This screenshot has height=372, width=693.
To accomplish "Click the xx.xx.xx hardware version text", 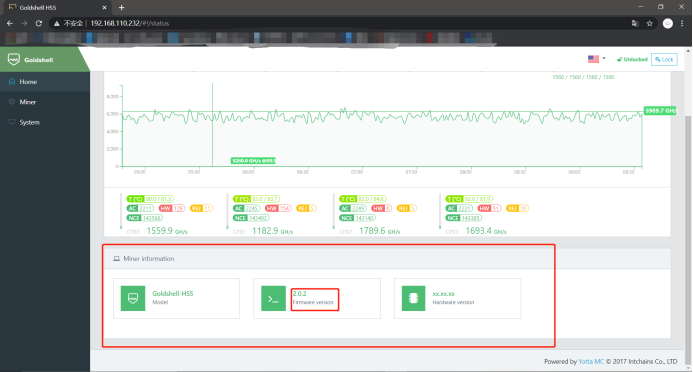I will [443, 294].
